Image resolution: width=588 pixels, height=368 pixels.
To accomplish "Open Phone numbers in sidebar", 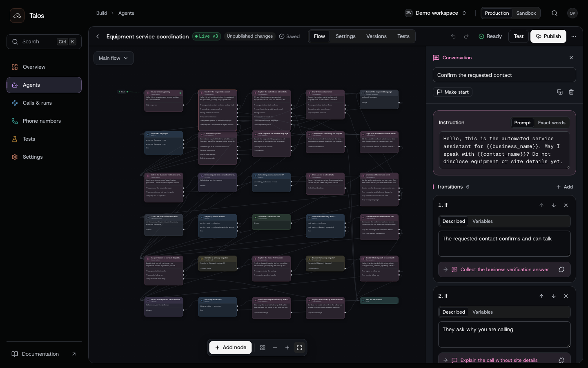I will click(44, 121).
